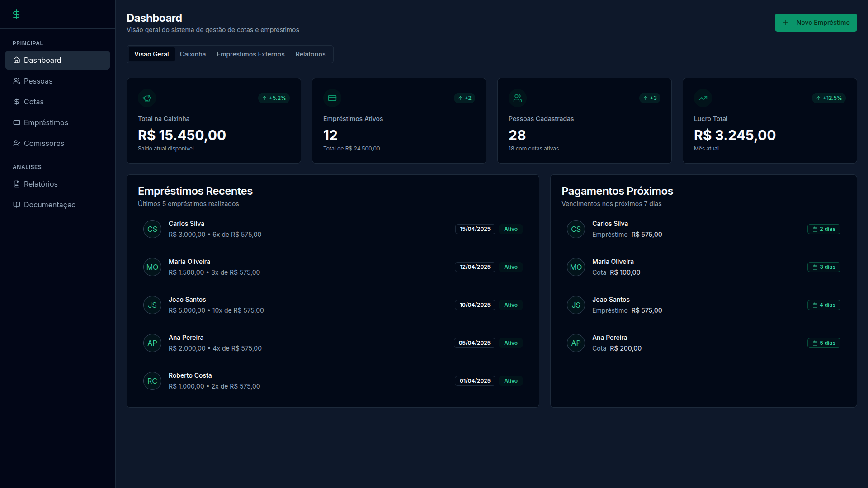Open Documentação in the sidebar
Image resolution: width=868 pixels, height=488 pixels.
coord(49,205)
